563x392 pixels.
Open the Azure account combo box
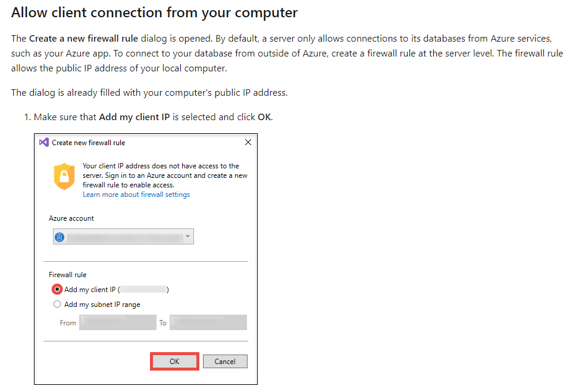click(x=123, y=237)
